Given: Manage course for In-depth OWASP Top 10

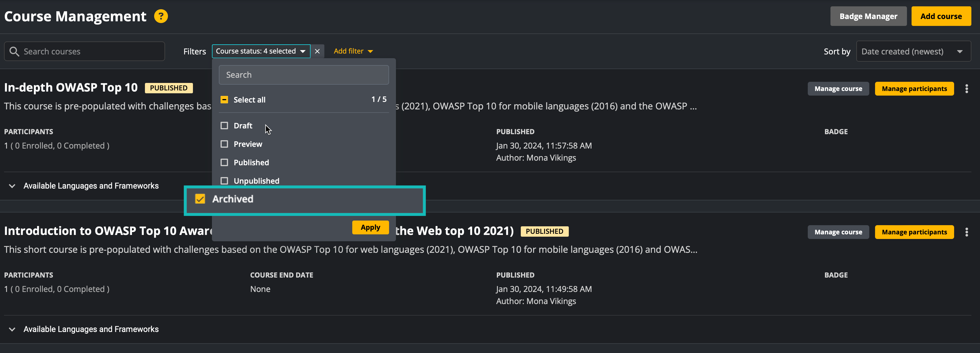Looking at the screenshot, I should [838, 89].
